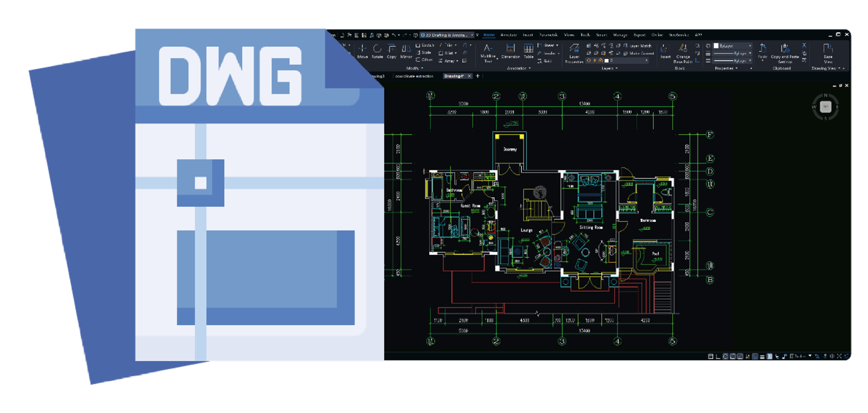Toggle grid display in status bar

tap(710, 356)
